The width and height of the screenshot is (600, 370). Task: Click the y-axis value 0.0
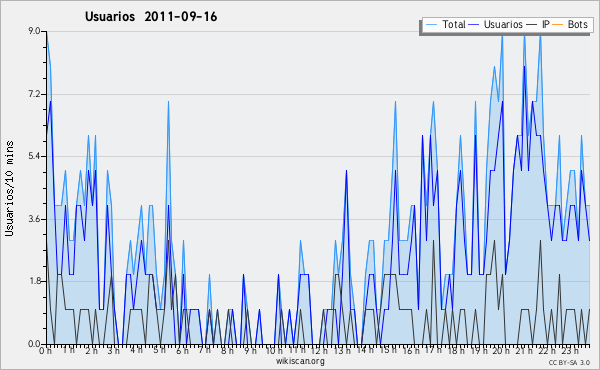[x=34, y=344]
